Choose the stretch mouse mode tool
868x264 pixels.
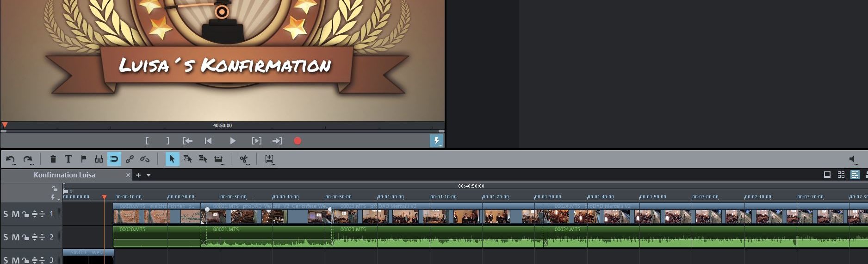point(218,159)
